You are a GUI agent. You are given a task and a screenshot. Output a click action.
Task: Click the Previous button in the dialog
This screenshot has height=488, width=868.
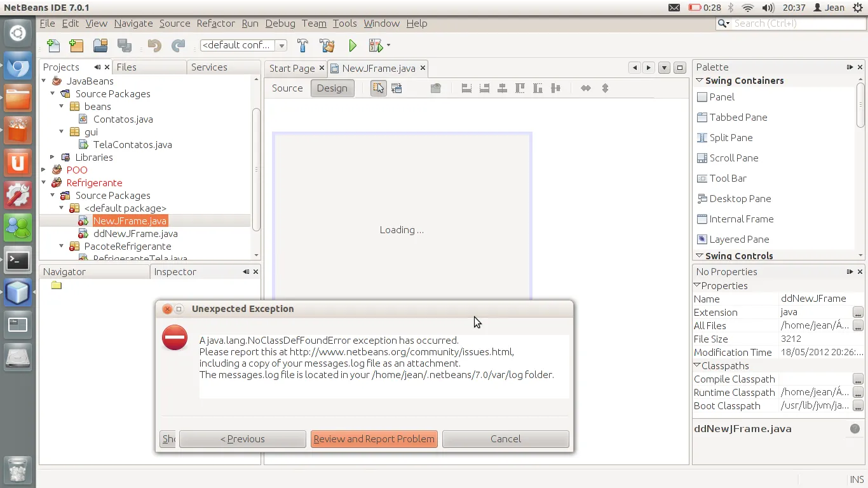pos(242,439)
